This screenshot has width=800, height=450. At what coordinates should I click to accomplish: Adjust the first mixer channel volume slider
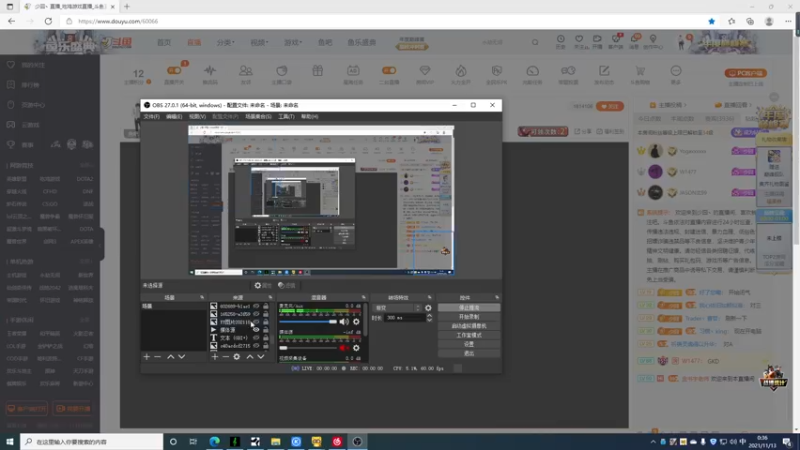[308, 322]
